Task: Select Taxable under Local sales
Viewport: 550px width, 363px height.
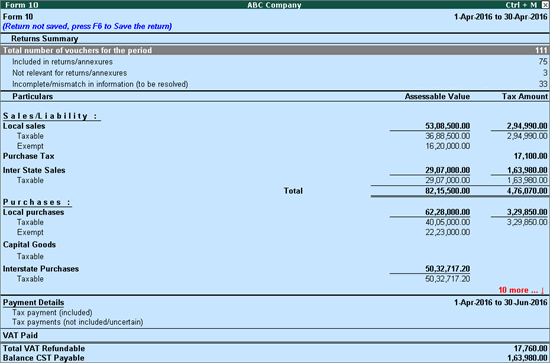Action: (275, 136)
